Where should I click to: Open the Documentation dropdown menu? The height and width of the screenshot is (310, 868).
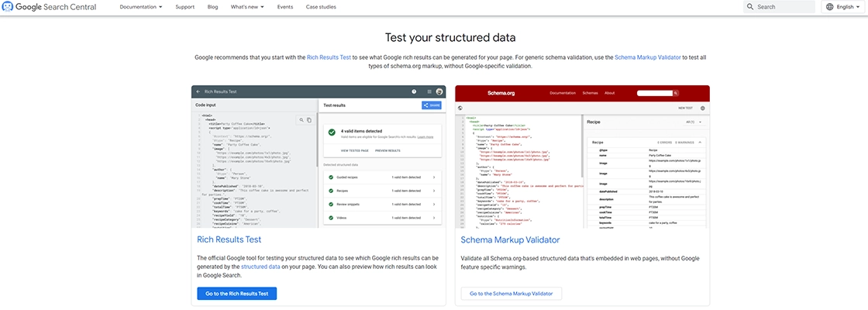141,7
